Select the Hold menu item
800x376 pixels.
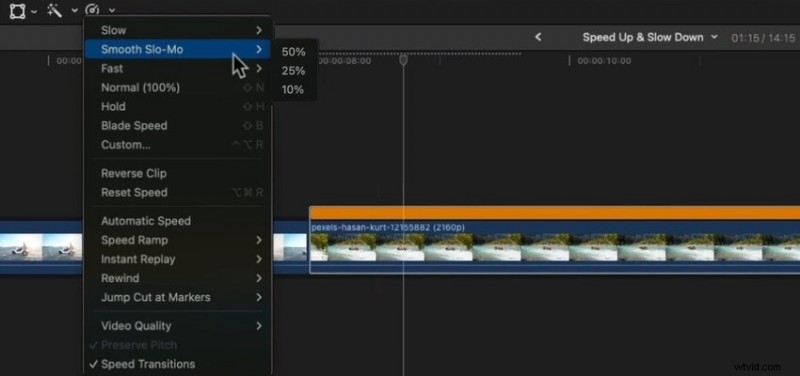(178, 107)
